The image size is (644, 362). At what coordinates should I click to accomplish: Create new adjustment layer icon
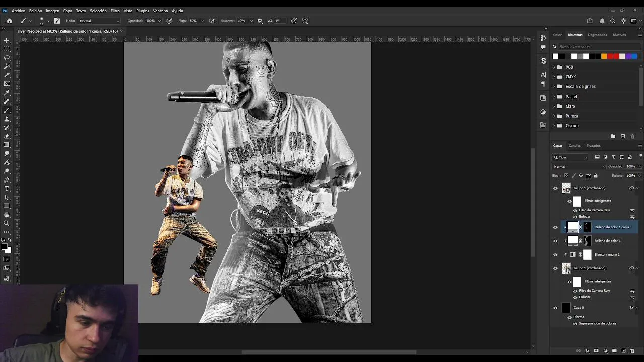[605, 351]
